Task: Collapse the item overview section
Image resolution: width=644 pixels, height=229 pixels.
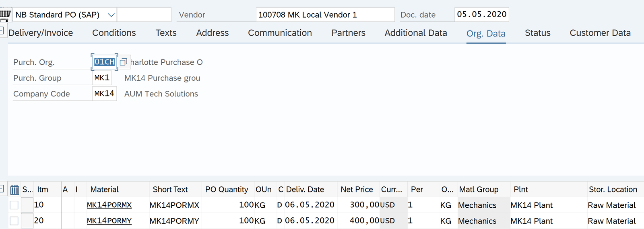Action: pyautogui.click(x=2, y=188)
